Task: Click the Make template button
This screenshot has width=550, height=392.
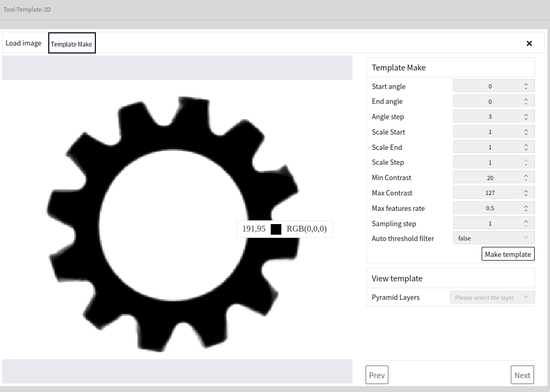Action: click(508, 254)
